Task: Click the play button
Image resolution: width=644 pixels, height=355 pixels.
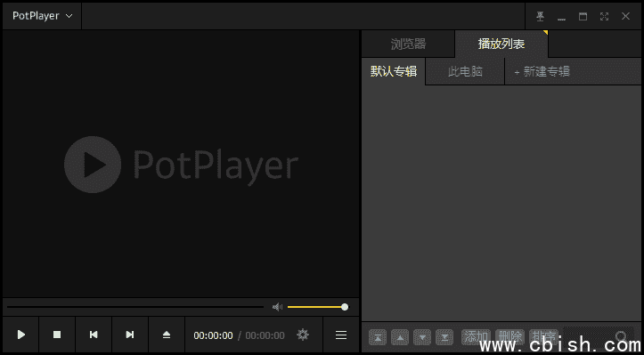Action: click(x=21, y=335)
